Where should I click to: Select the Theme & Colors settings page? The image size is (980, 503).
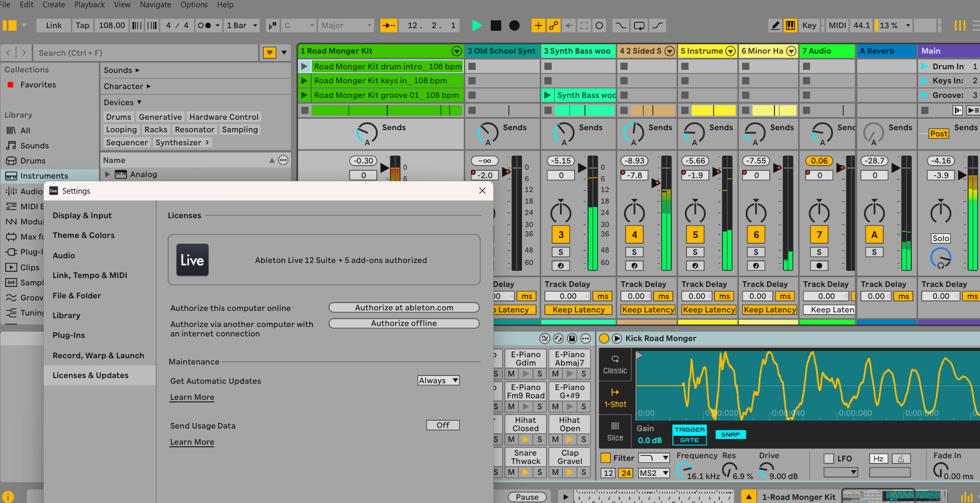pyautogui.click(x=83, y=235)
